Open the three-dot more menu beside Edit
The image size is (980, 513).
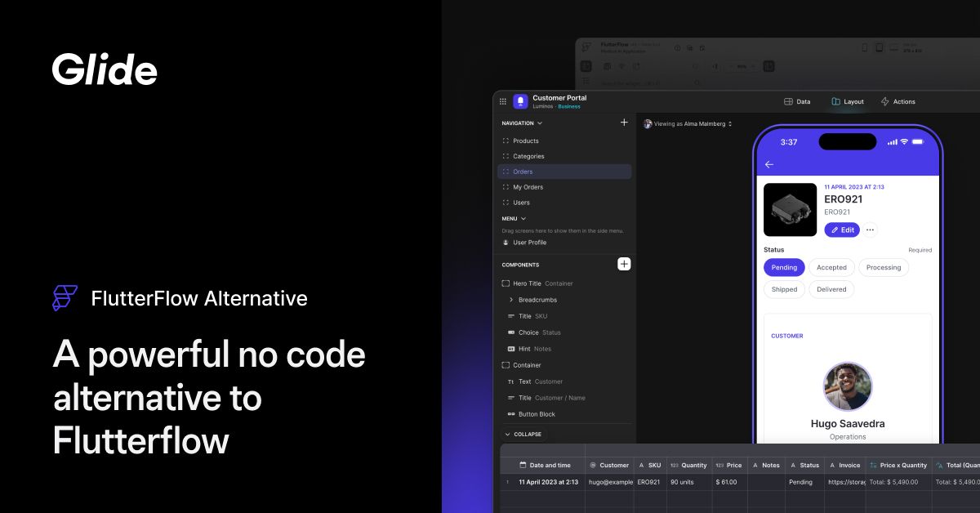pyautogui.click(x=870, y=230)
